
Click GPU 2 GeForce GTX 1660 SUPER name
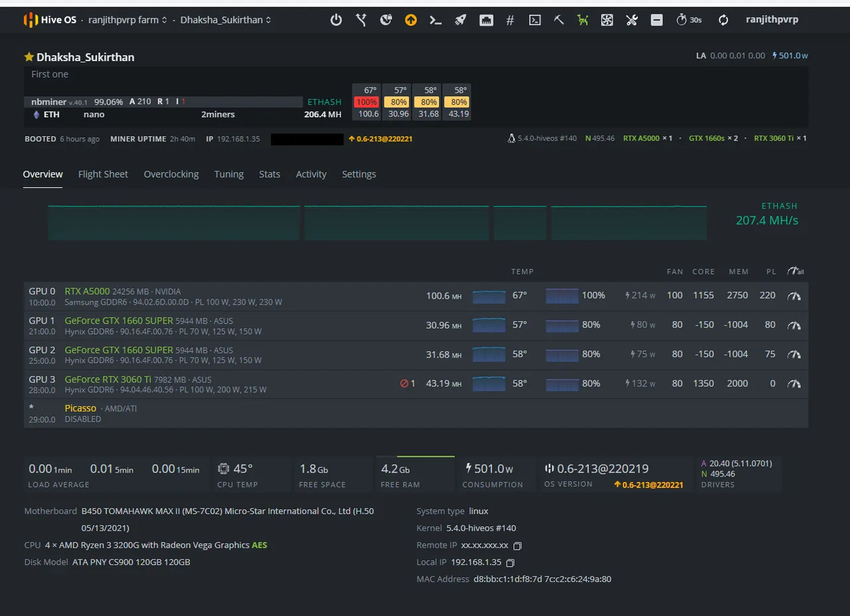point(119,350)
